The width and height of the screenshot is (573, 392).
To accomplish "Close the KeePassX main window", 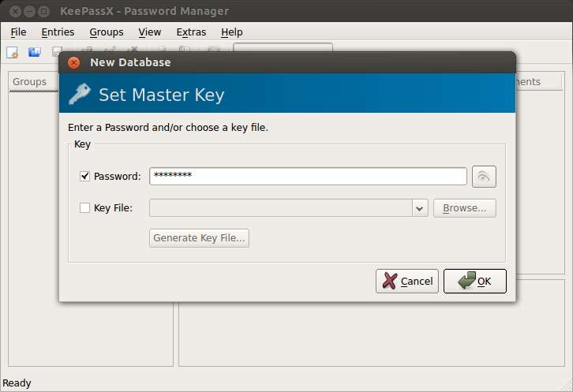I will (x=15, y=11).
